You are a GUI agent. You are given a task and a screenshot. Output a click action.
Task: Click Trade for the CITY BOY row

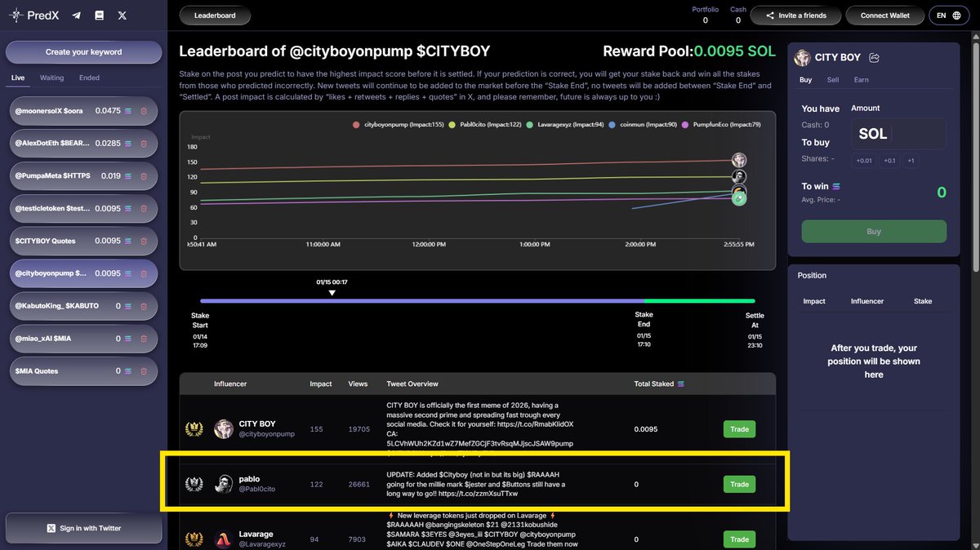point(739,429)
